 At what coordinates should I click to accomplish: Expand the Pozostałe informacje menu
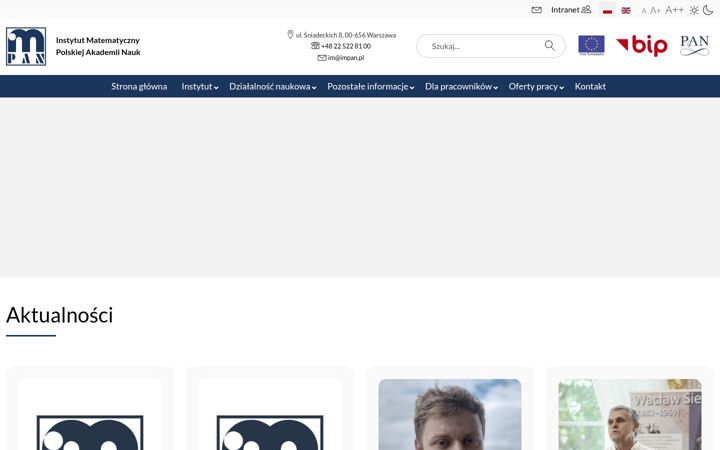[x=371, y=86]
